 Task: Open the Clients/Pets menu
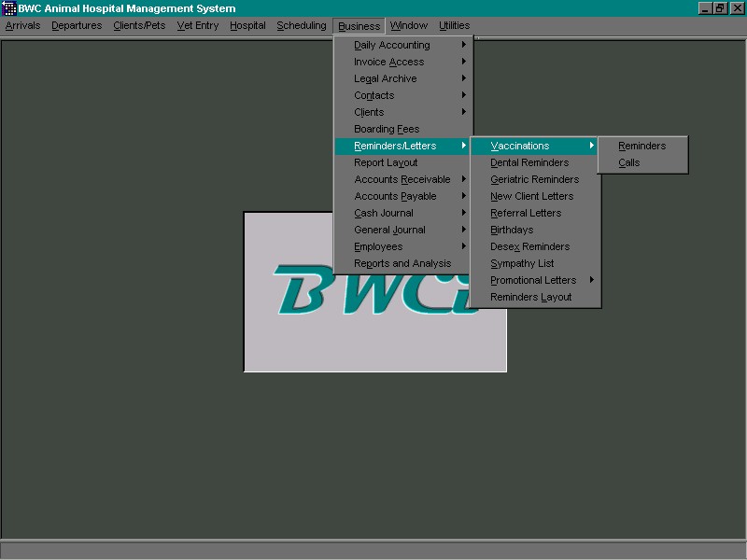pos(139,26)
